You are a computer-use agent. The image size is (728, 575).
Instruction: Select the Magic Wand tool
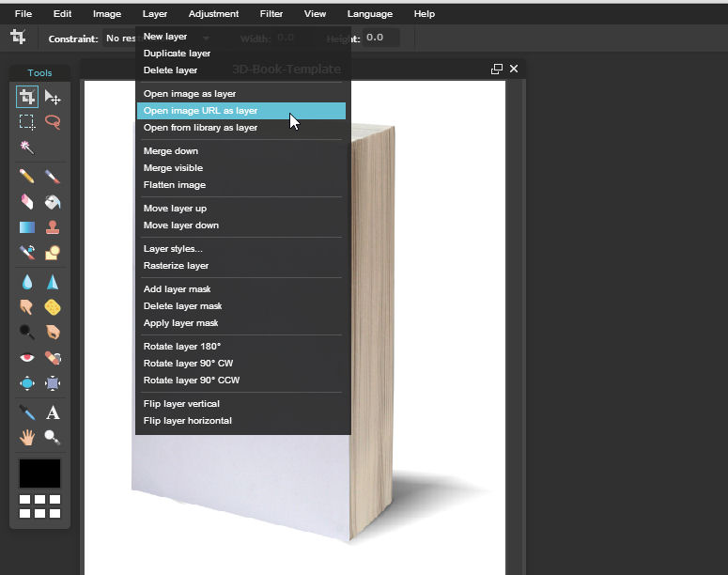click(x=27, y=148)
